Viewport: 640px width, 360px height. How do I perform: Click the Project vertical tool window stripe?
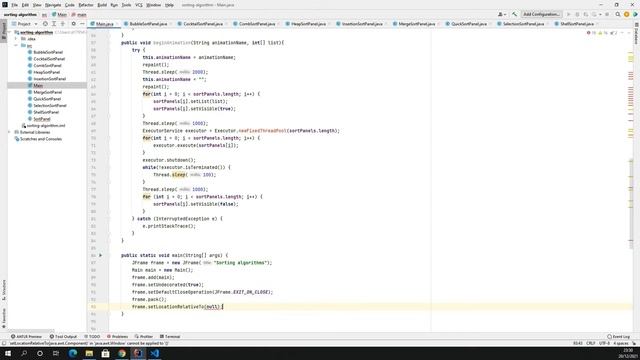point(4,31)
